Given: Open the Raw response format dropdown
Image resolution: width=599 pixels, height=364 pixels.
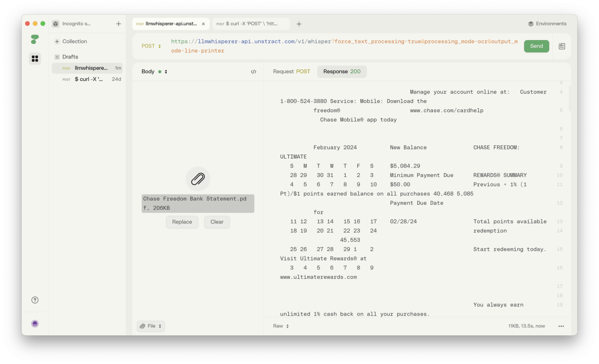Looking at the screenshot, I should coord(280,326).
